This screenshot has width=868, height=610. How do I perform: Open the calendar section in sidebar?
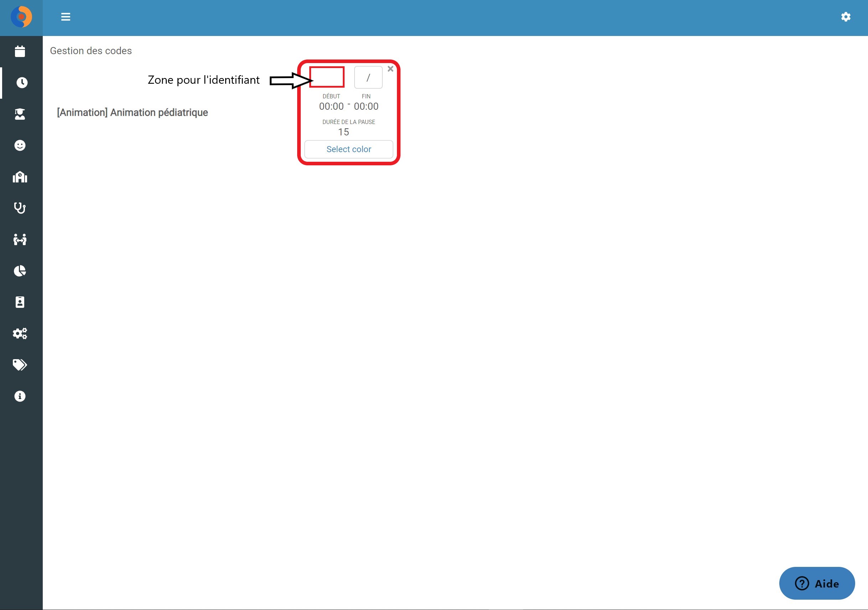tap(20, 51)
